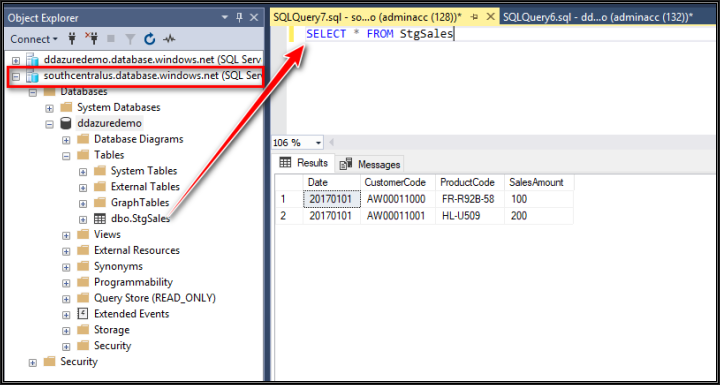The height and width of the screenshot is (385, 720).
Task: Select the External Tables folder
Action: pos(145,187)
